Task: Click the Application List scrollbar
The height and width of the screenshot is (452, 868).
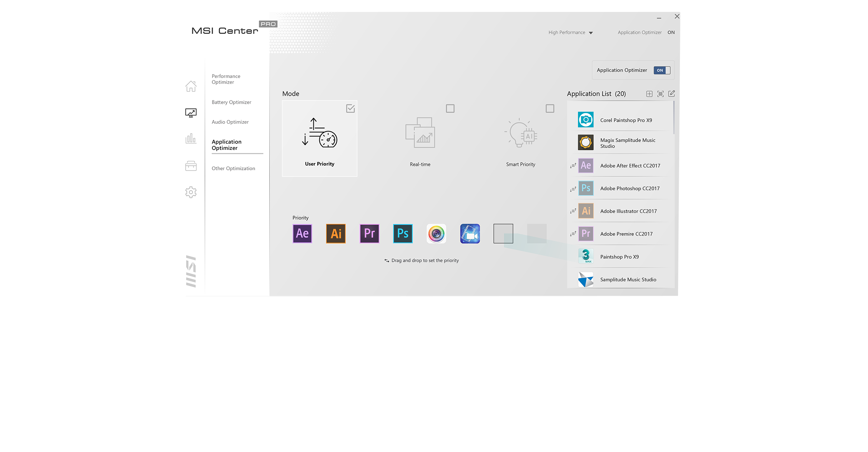Action: click(674, 117)
